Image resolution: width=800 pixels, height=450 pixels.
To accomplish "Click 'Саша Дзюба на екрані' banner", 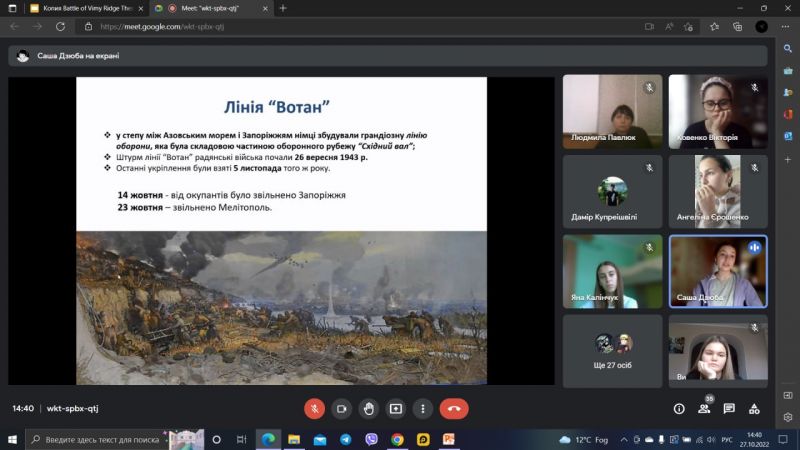I will click(x=388, y=56).
